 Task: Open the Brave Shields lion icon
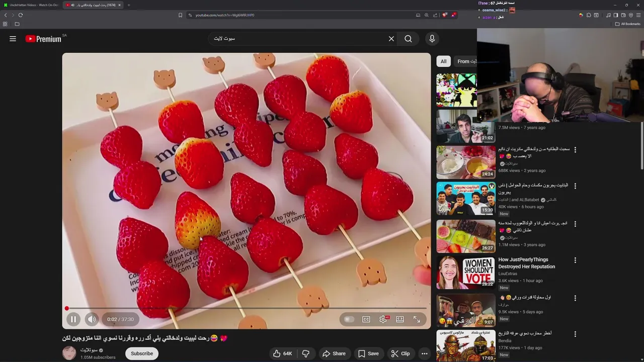point(445,15)
